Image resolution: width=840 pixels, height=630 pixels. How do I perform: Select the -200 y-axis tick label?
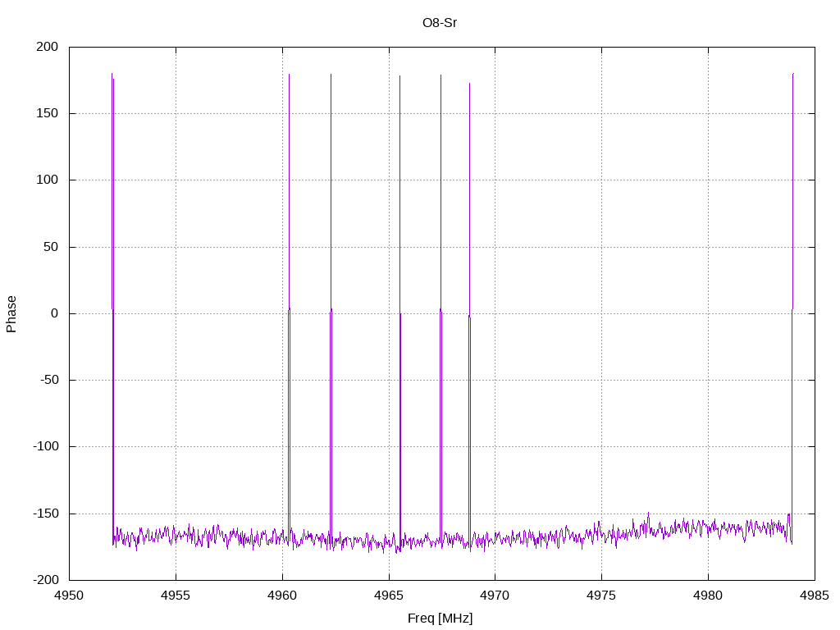coord(46,580)
